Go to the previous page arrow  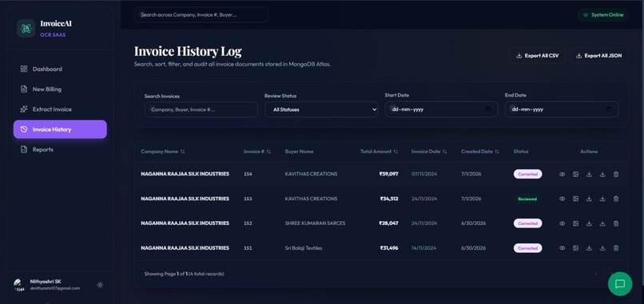point(596,274)
